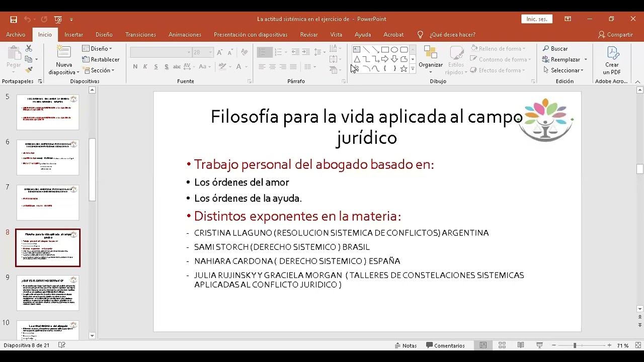Click the font color A button

239,66
